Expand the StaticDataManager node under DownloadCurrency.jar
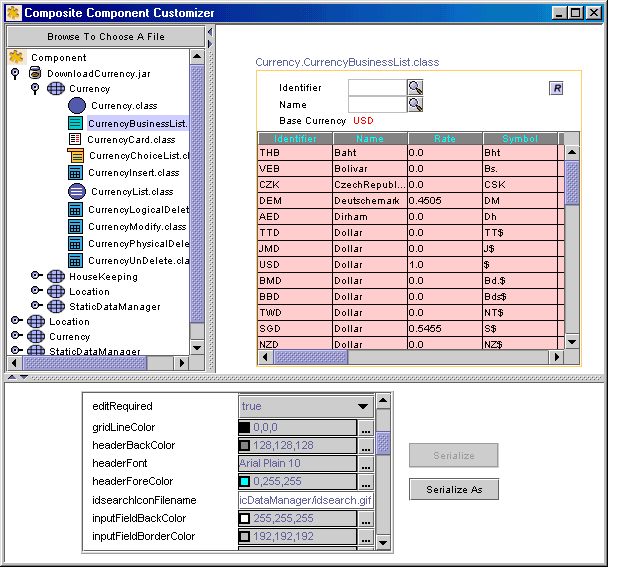This screenshot has width=620, height=580. [x=36, y=306]
